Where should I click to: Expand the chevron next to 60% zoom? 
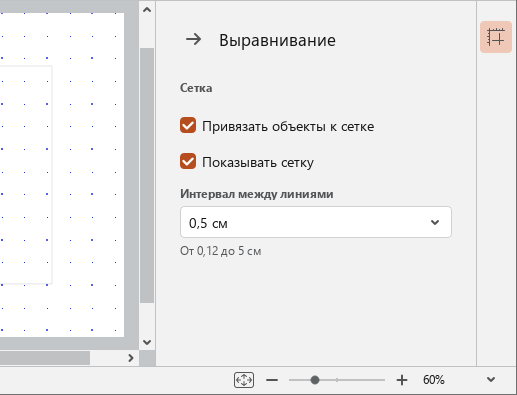[x=491, y=379]
